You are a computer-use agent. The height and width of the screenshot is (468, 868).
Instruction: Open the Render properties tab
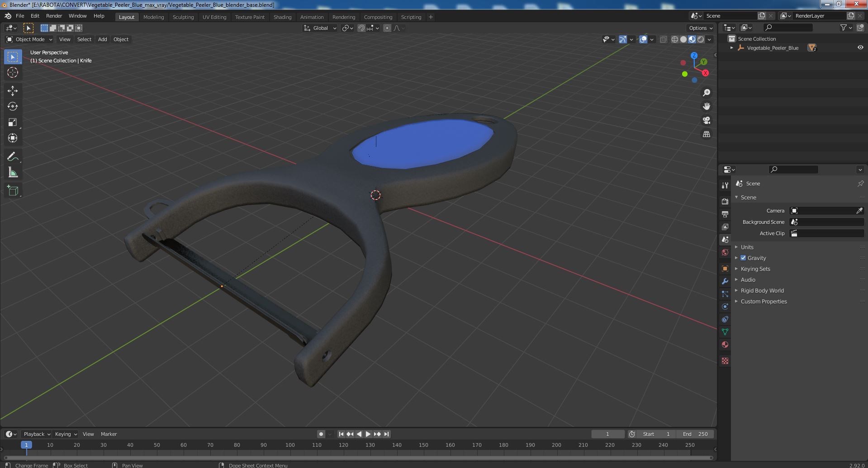[725, 201]
